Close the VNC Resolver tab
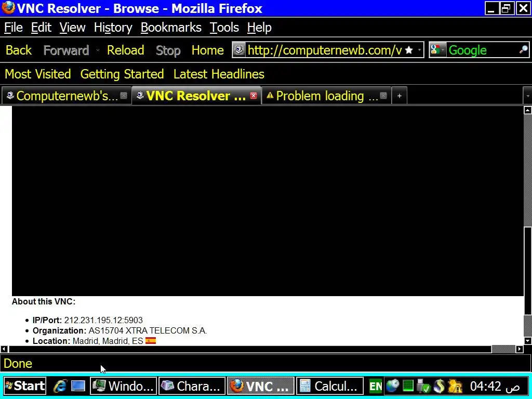The height and width of the screenshot is (399, 532). click(254, 96)
